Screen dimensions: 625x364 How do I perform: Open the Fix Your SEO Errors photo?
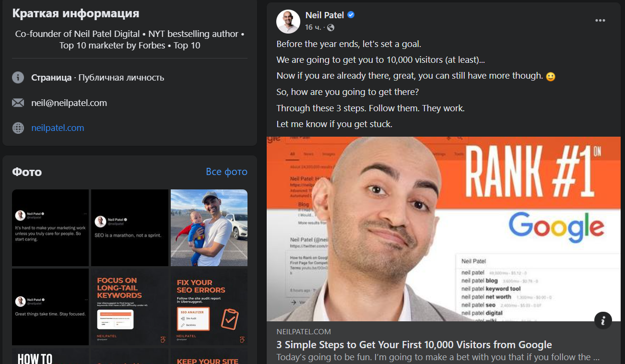tap(209, 307)
